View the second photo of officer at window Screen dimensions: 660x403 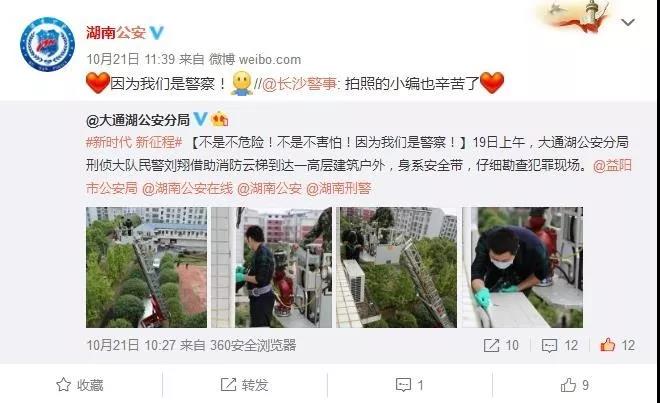pos(271,267)
